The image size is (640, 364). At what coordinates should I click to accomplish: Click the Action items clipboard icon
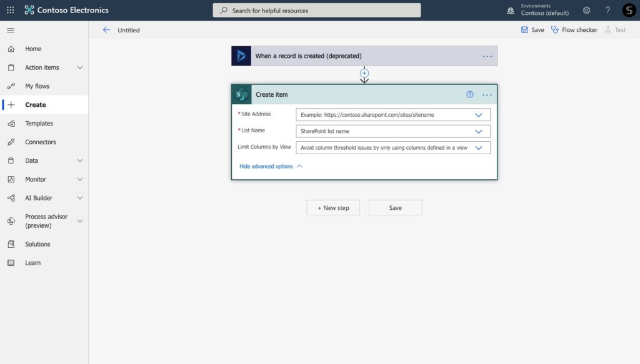coord(11,67)
